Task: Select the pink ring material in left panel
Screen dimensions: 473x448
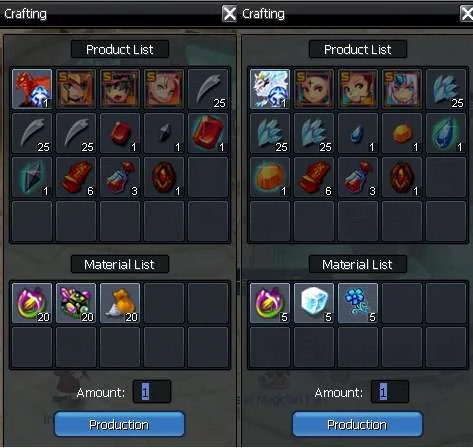Action: tap(32, 303)
